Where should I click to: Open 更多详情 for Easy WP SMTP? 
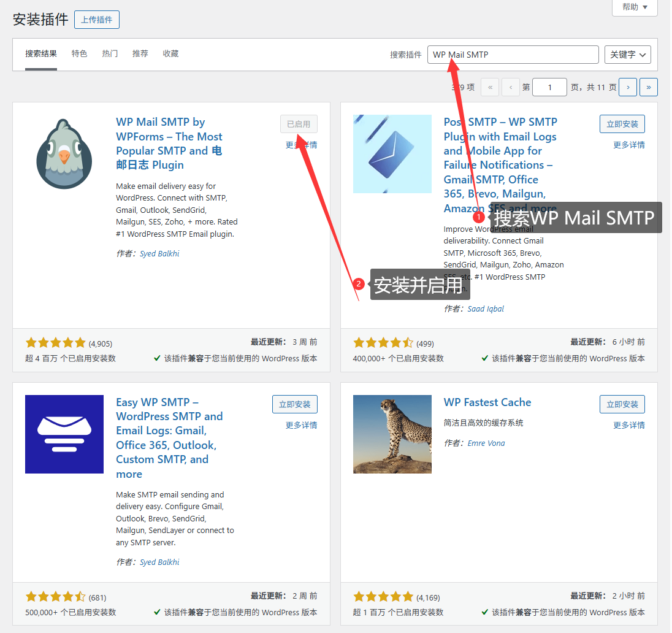[302, 426]
